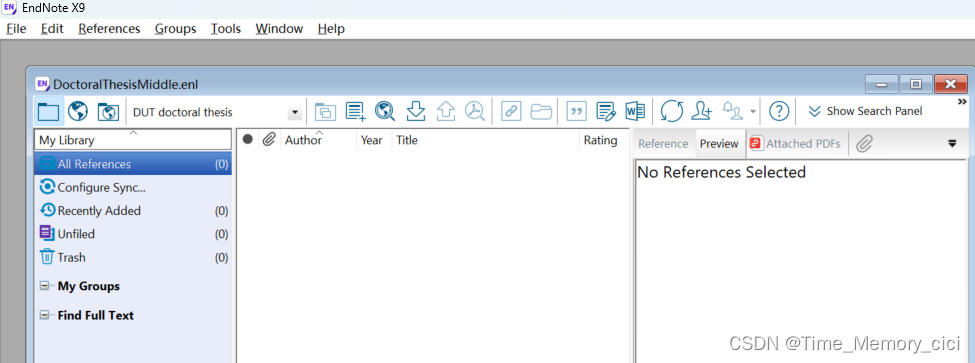
Task: Open the File menu
Action: pyautogui.click(x=17, y=29)
